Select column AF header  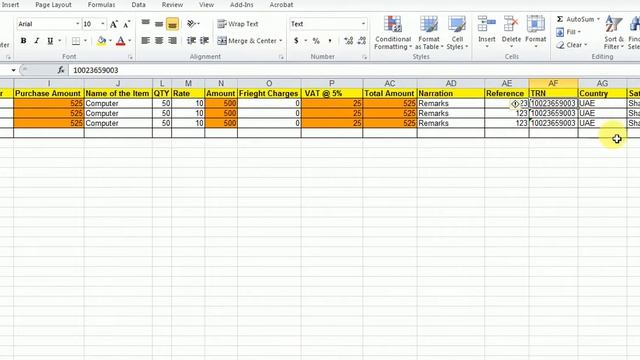[553, 83]
